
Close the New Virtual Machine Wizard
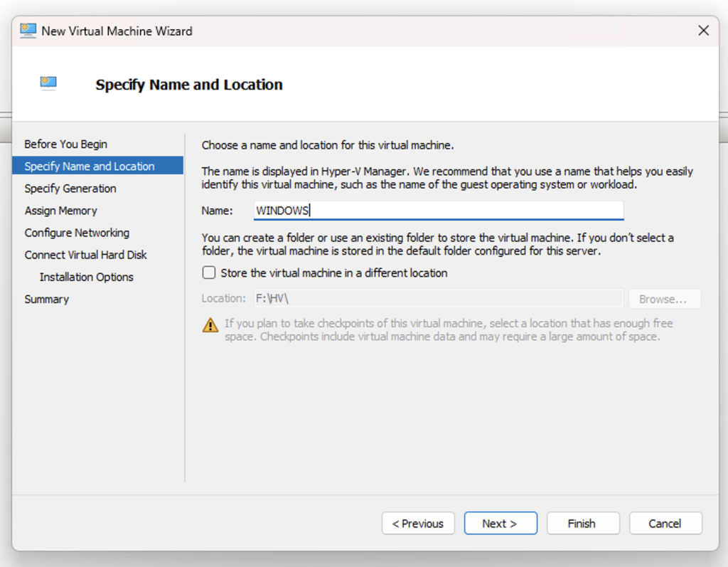click(x=703, y=31)
